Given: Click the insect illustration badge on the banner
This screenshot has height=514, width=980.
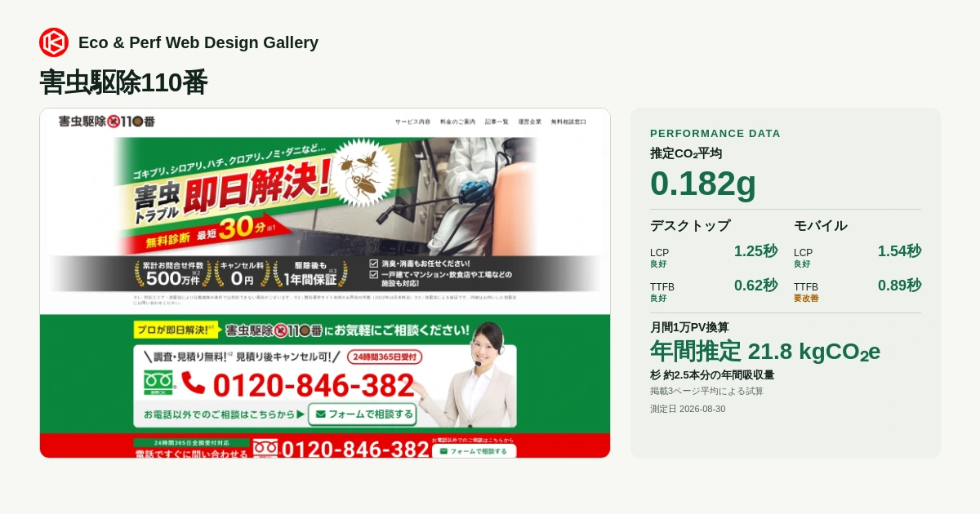Looking at the screenshot, I should click(x=364, y=174).
